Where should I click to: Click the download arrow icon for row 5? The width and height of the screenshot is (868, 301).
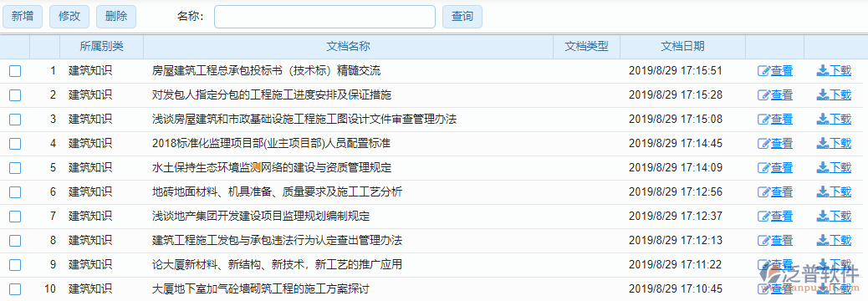822,167
